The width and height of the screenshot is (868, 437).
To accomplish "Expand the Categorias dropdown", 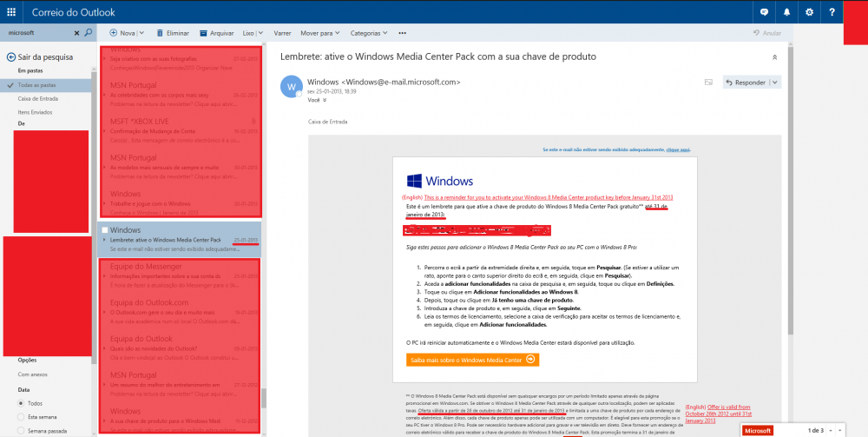I will coord(369,33).
